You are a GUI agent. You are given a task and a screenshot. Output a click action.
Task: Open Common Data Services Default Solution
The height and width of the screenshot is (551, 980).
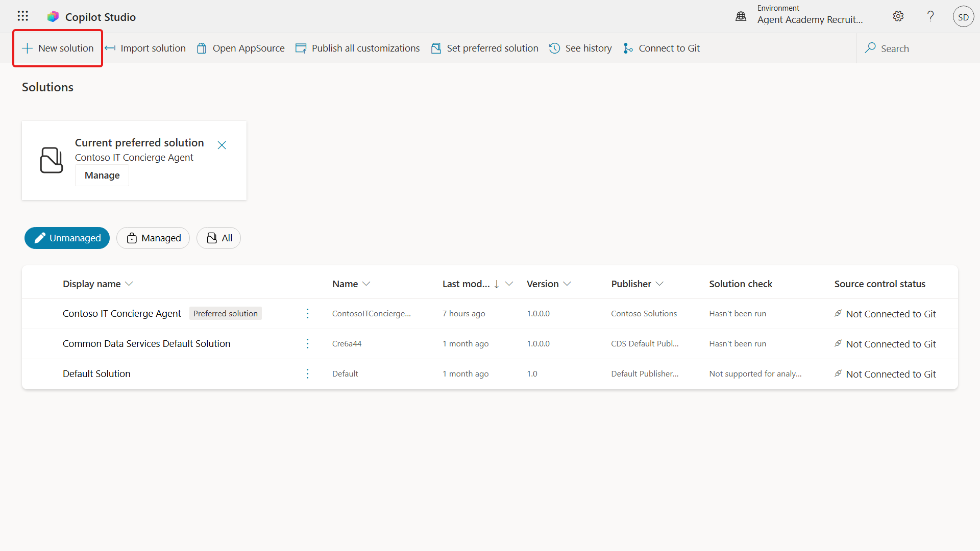tap(146, 343)
